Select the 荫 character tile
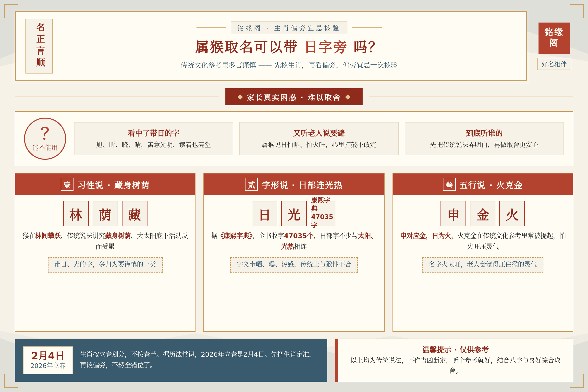This screenshot has width=588, height=392. pyautogui.click(x=105, y=214)
